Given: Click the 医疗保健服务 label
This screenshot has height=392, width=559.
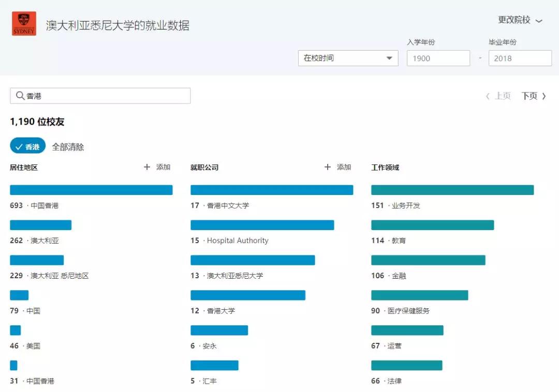Looking at the screenshot, I should pyautogui.click(x=408, y=311).
